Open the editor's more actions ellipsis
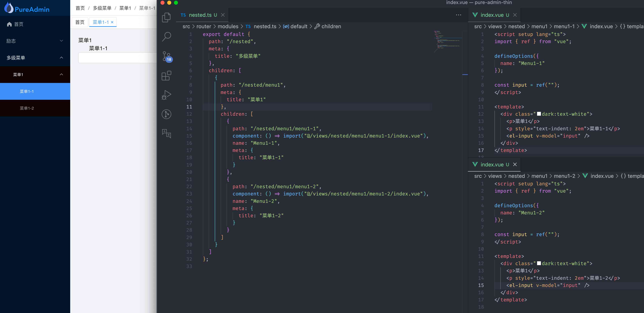The width and height of the screenshot is (644, 313). coord(458,15)
